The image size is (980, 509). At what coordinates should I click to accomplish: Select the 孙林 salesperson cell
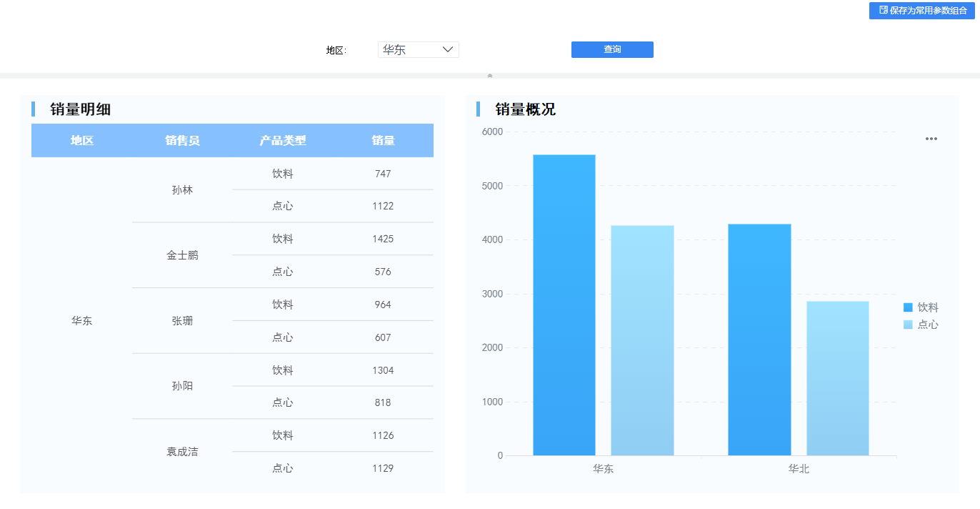tap(182, 190)
